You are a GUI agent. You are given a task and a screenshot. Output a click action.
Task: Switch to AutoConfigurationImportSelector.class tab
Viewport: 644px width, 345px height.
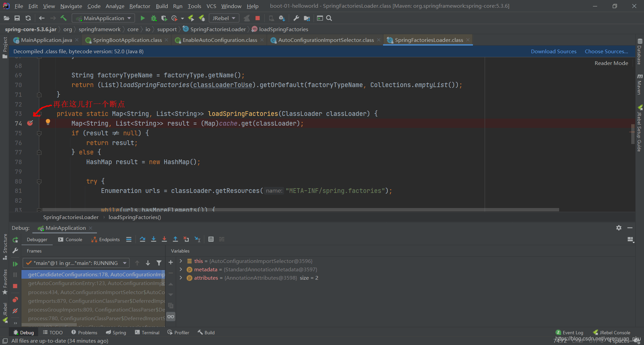(326, 40)
